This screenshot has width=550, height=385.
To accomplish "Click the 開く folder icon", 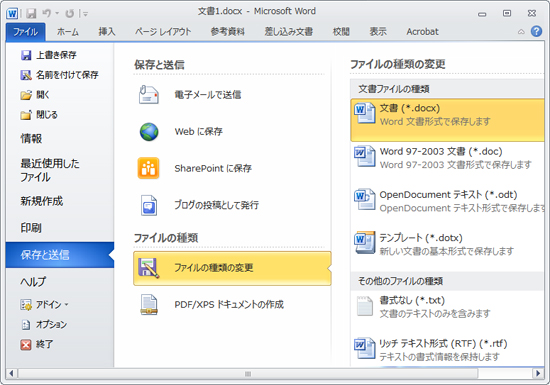I will (x=26, y=95).
